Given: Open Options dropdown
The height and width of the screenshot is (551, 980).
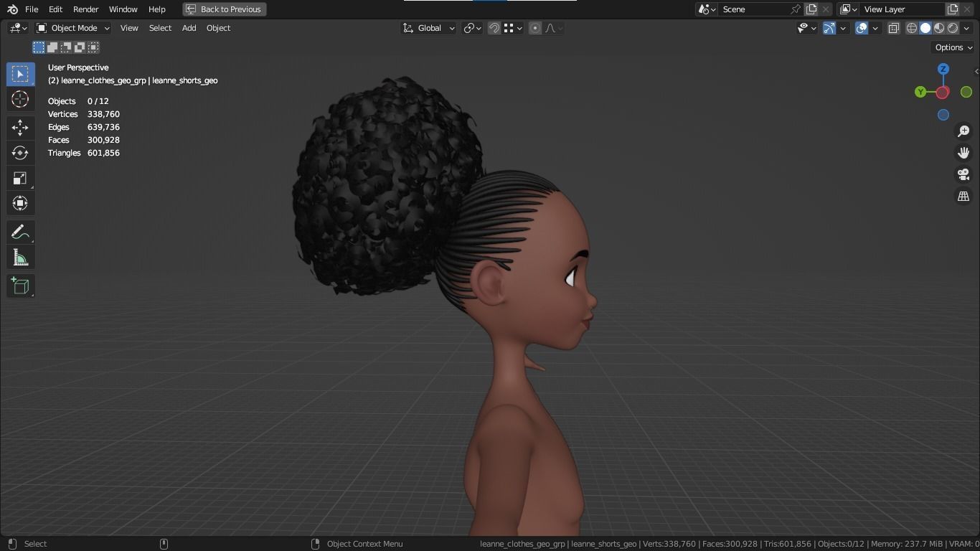Looking at the screenshot, I should 953,47.
